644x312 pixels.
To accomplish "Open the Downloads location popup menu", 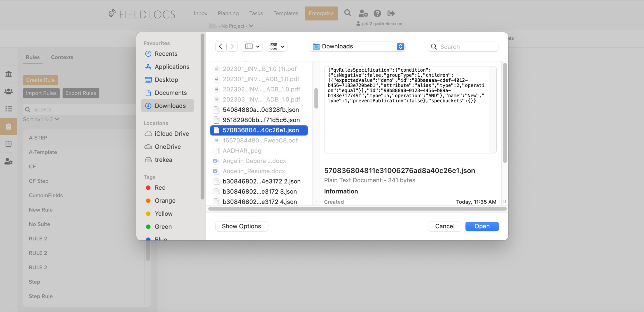I will pos(357,46).
